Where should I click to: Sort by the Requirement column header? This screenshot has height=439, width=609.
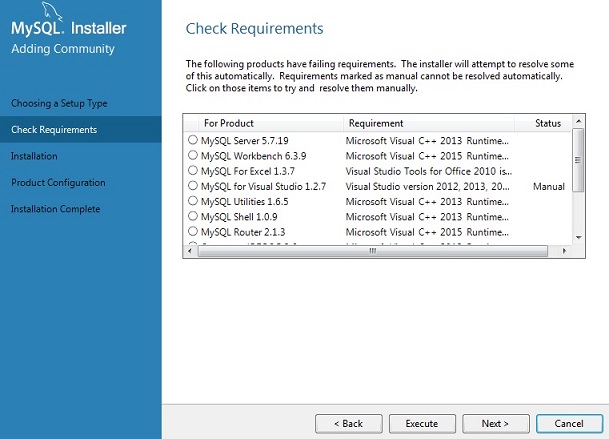pyautogui.click(x=429, y=123)
